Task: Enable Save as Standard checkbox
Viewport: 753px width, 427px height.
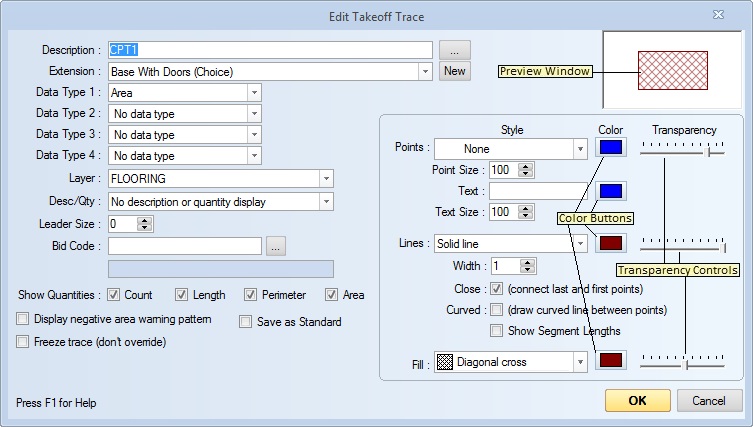Action: (x=245, y=321)
